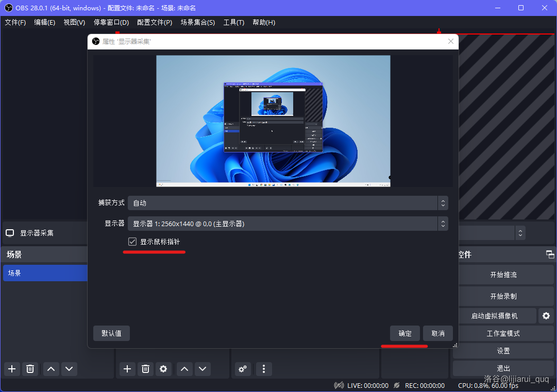Screen dimensions: 557x392
Task: Select the 显示器采集 source label
Action: (x=37, y=233)
